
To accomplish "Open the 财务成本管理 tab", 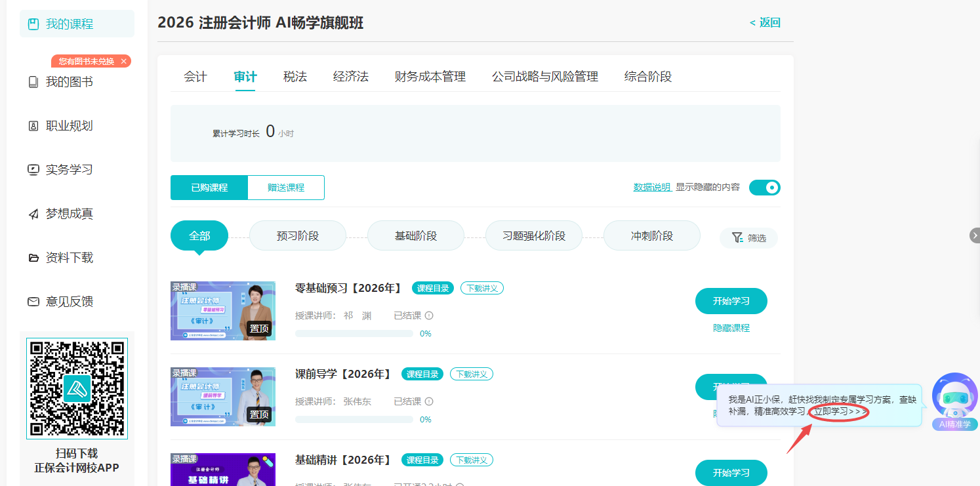I will pyautogui.click(x=430, y=76).
